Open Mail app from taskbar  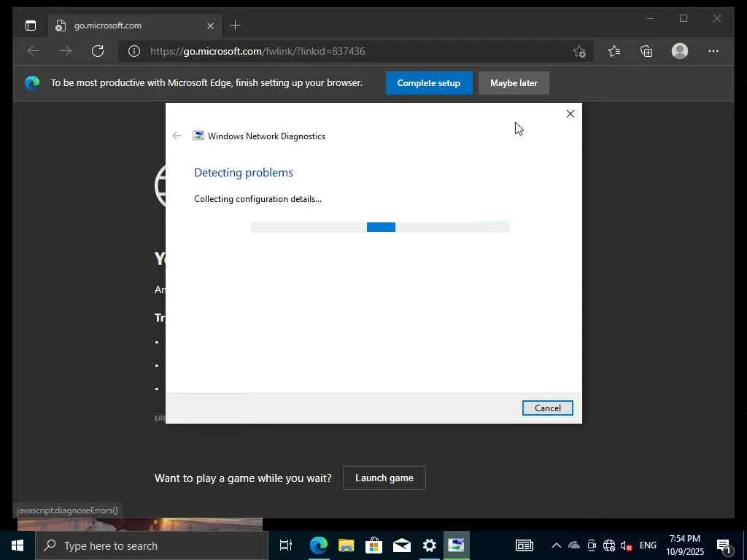[x=402, y=545]
